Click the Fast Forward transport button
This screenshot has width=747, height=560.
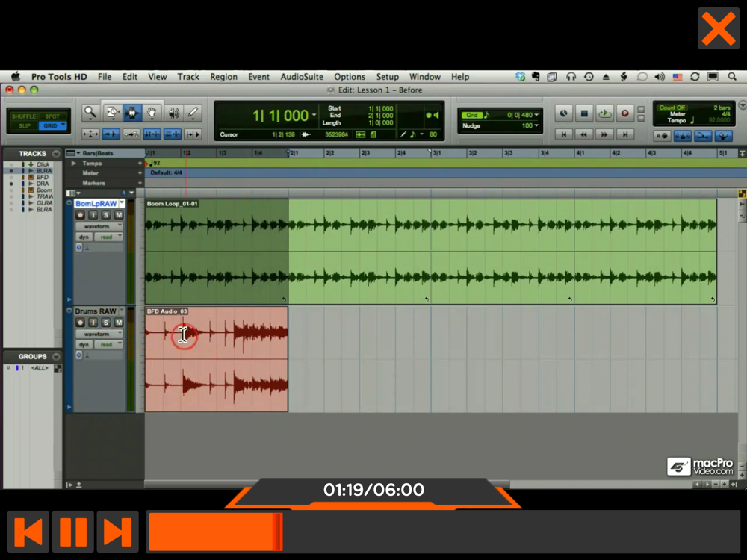point(604,134)
